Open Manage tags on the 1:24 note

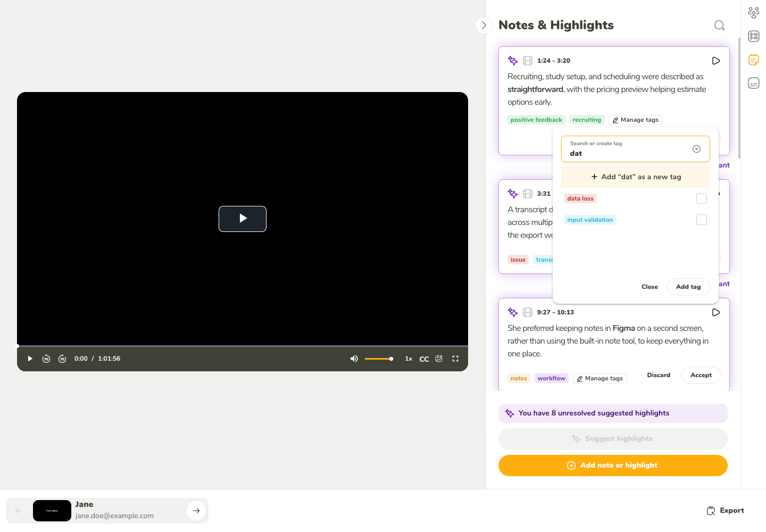(635, 120)
